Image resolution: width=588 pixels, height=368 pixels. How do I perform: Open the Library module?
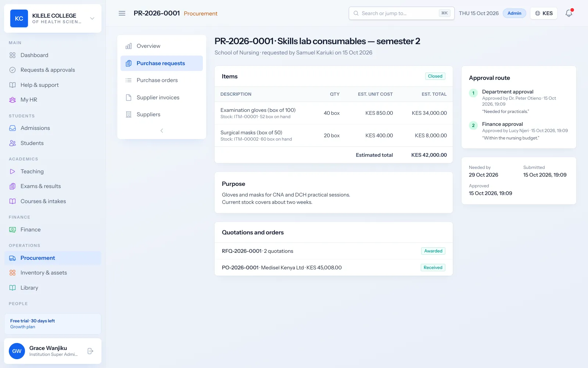(x=53, y=288)
